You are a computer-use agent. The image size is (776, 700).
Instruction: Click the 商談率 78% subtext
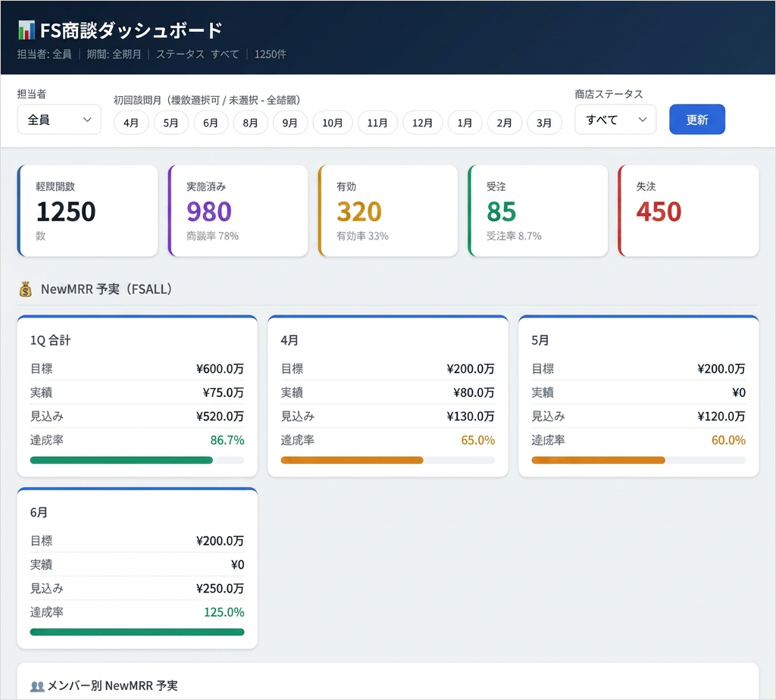[212, 236]
